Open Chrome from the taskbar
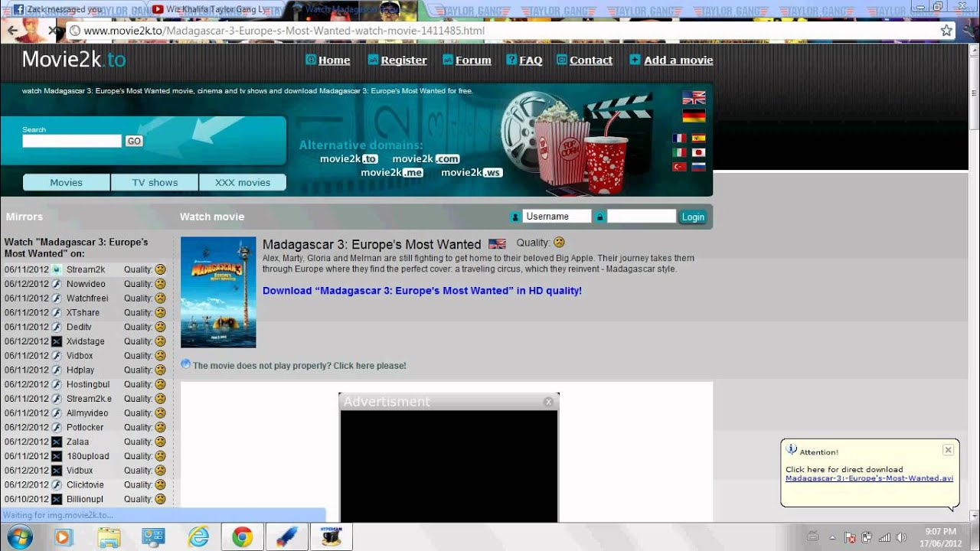 point(243,537)
